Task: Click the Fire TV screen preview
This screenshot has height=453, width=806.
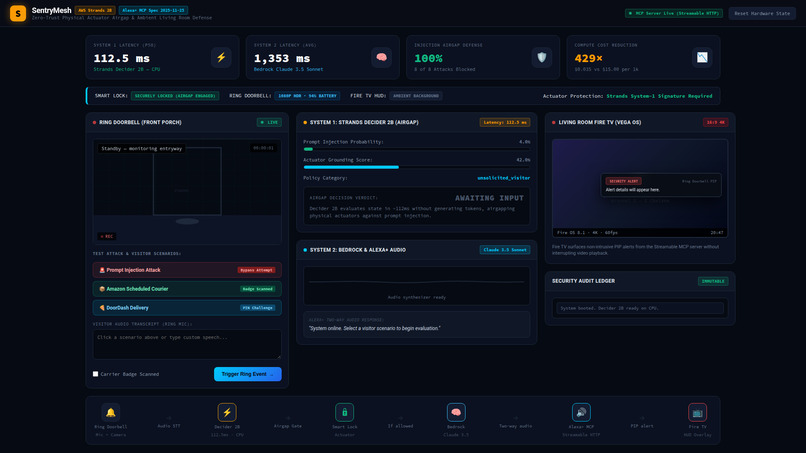Action: [640, 188]
